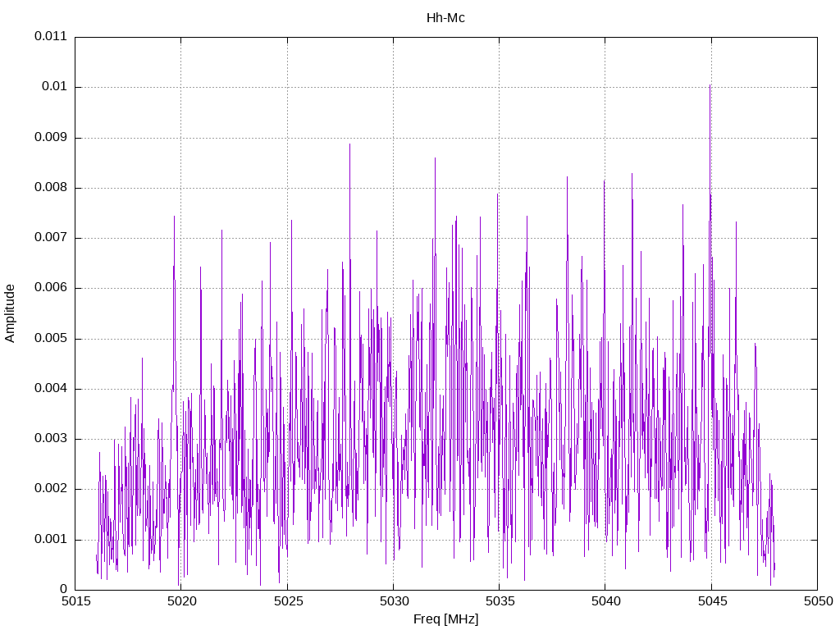Click the spectrum peak near 5032 MHz
Image resolution: width=840 pixels, height=630 pixels.
[435, 158]
